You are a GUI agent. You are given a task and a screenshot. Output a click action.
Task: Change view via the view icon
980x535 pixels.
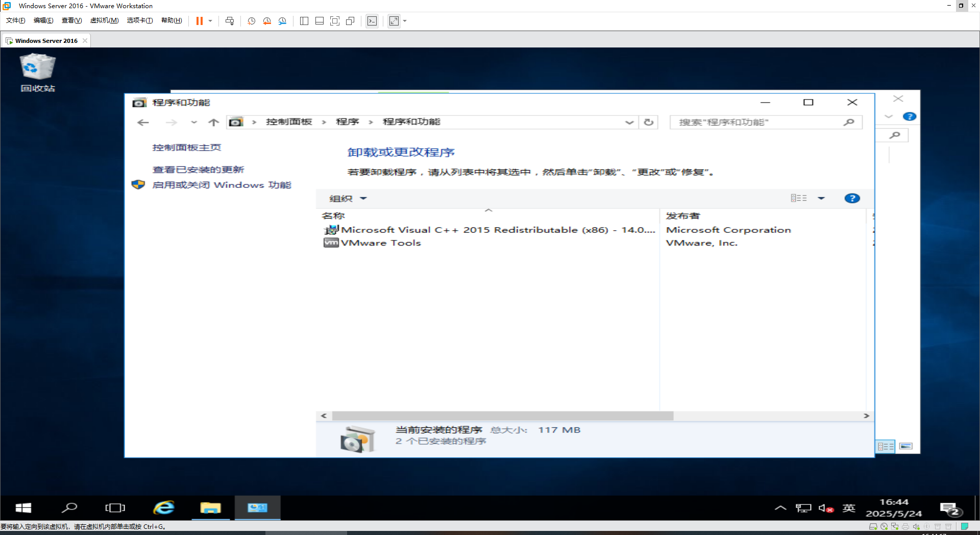click(799, 198)
